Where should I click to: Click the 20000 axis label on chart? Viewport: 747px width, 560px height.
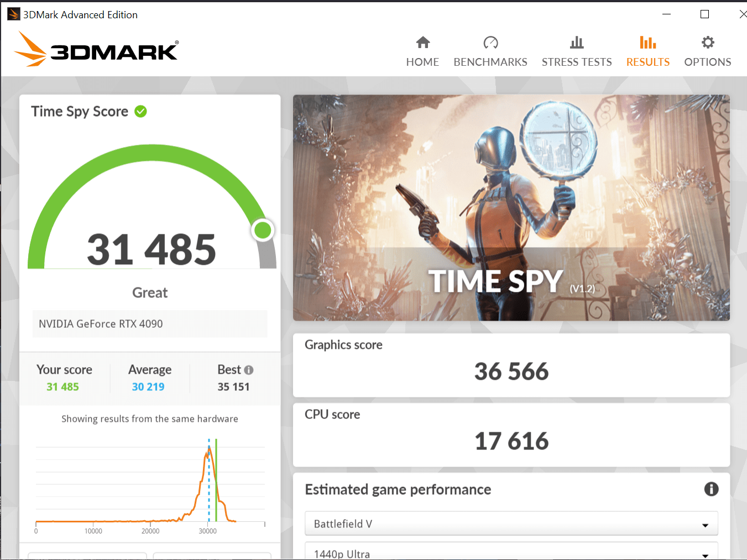pos(150,531)
